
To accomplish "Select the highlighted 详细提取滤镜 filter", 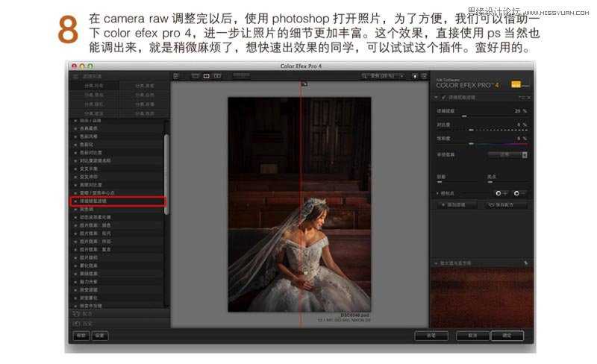I will coord(118,201).
